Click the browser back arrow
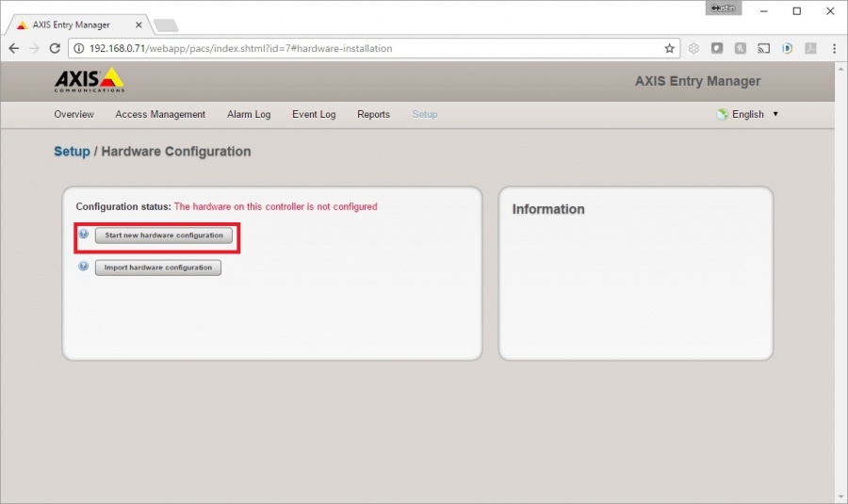 (x=14, y=48)
